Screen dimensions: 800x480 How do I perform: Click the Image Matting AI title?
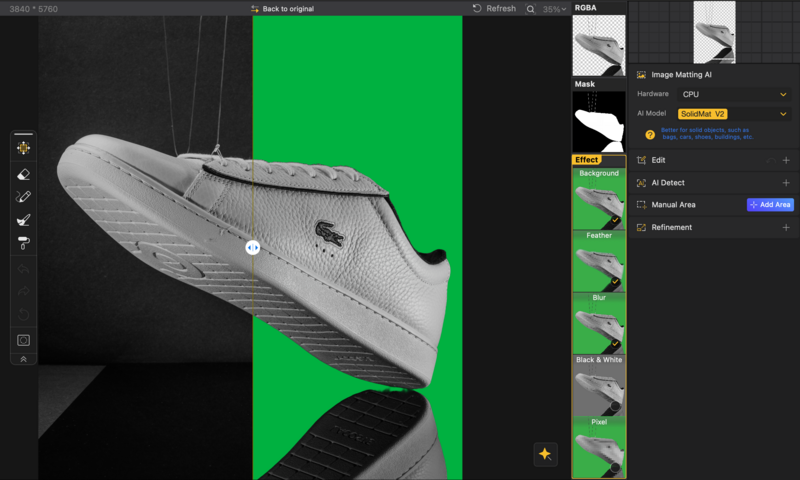click(681, 75)
